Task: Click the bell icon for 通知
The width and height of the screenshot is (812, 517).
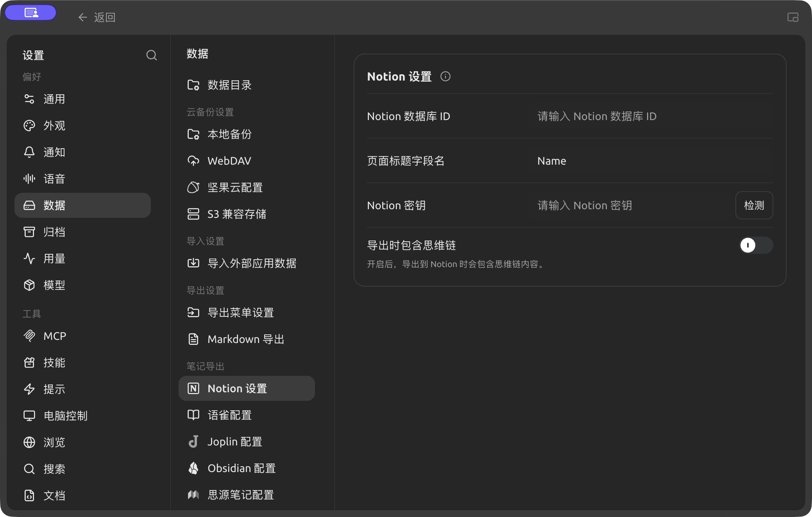Action: coord(29,152)
